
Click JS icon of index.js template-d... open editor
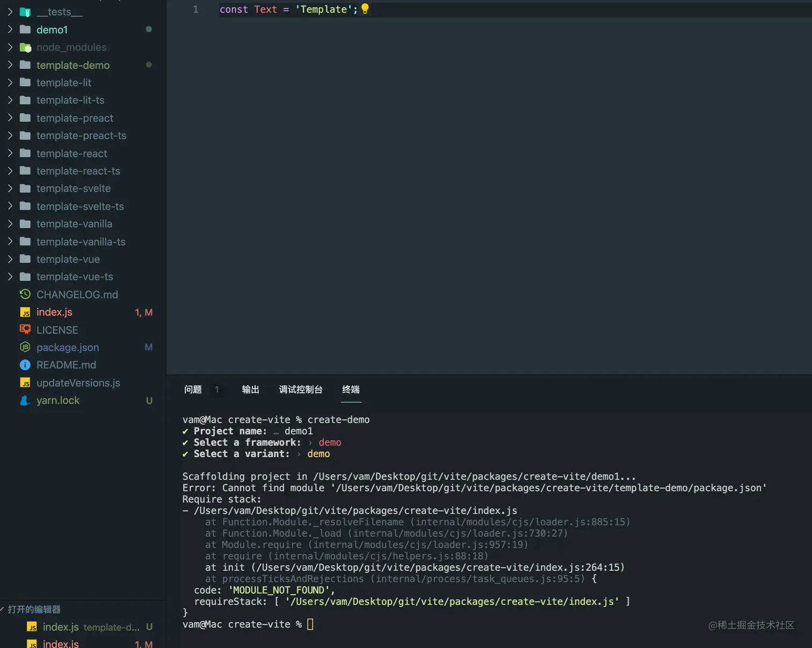32,627
